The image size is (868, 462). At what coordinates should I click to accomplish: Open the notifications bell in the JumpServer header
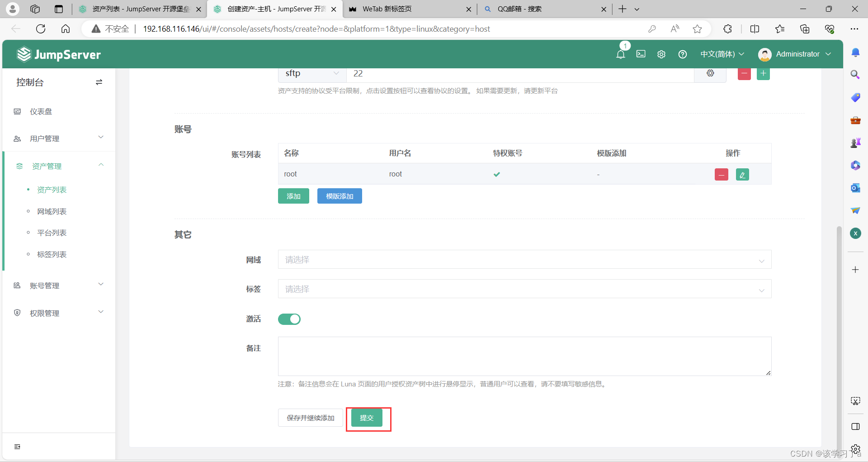621,54
